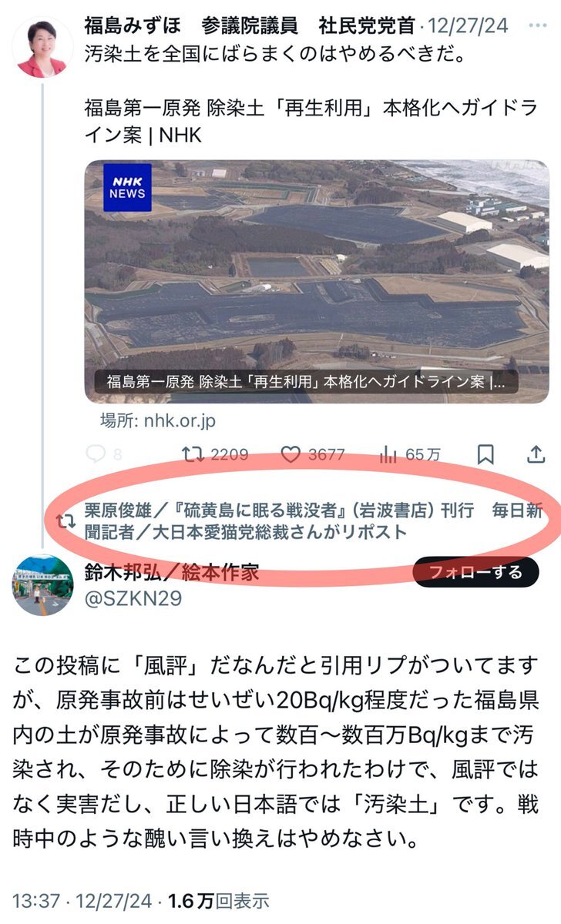The image size is (561, 924).
Task: Open the NHK article preview image
Action: tap(317, 281)
